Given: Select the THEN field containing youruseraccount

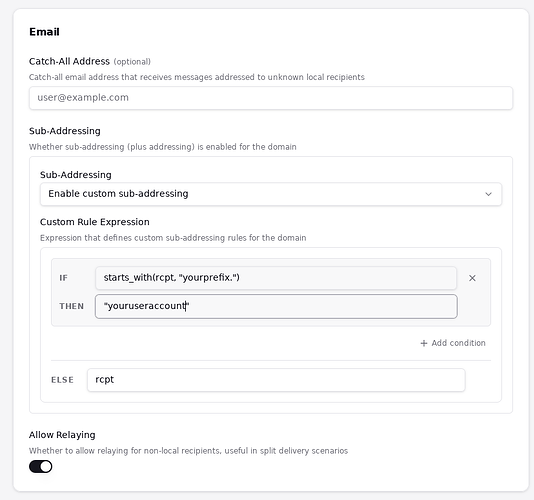Looking at the screenshot, I should [276, 307].
